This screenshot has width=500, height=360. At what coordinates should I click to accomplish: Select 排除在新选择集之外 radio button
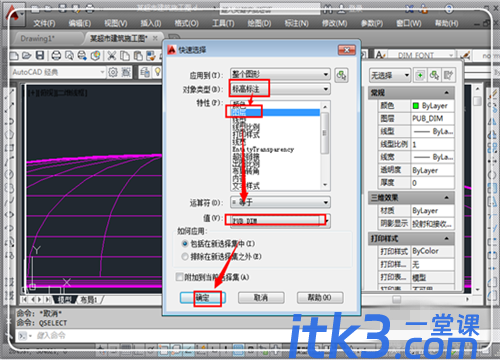(x=184, y=256)
